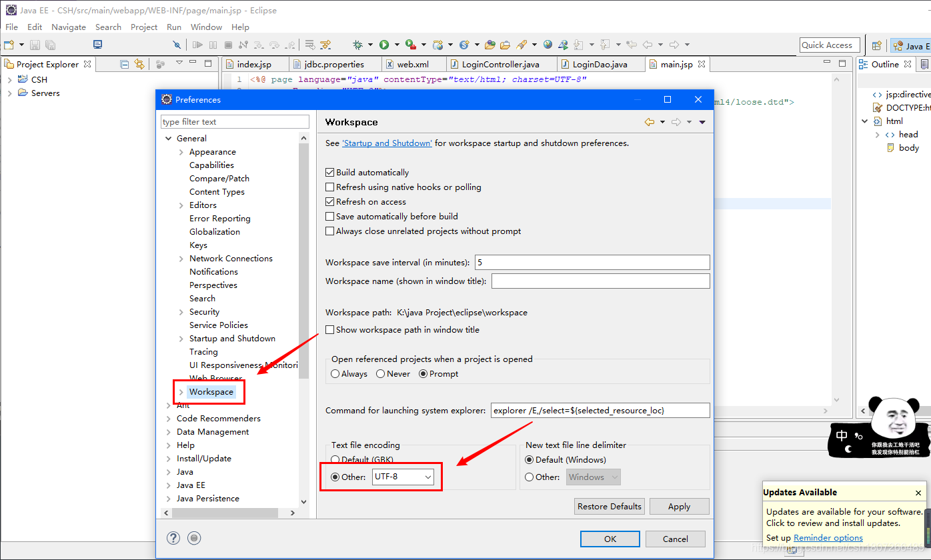Minimize the Project Explorer panel
The image size is (931, 560).
coord(194,63)
